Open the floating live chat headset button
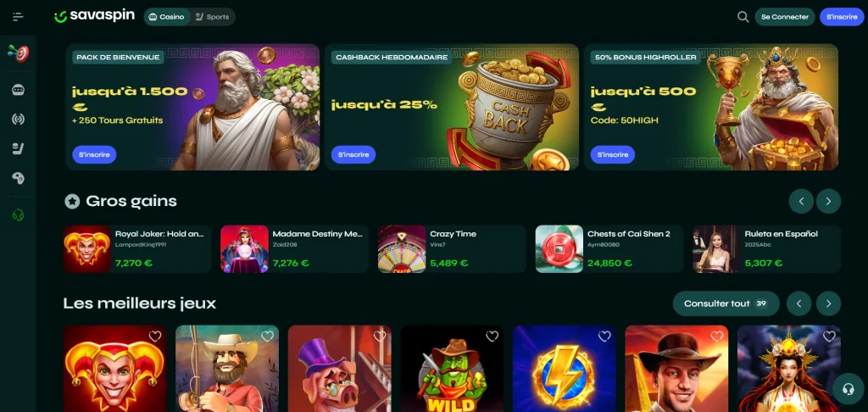Screen dimensions: 868x412 (848, 389)
